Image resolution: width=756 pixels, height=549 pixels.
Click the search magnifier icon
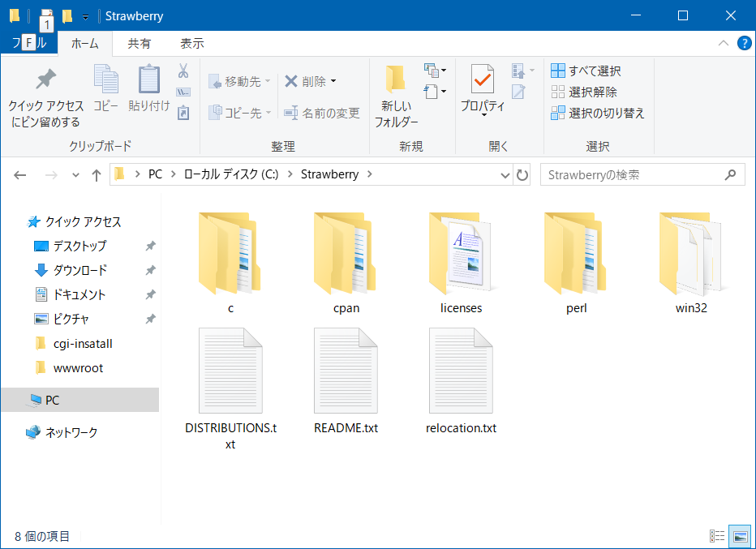point(730,175)
